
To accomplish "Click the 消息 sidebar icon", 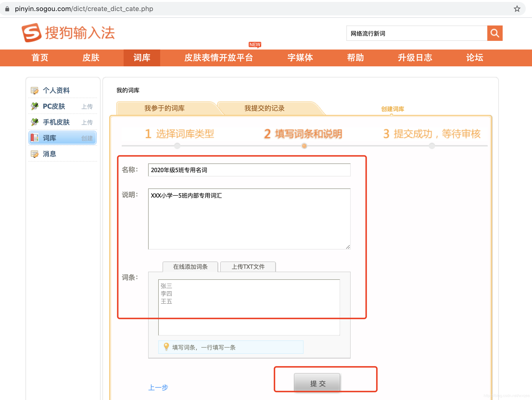I will pyautogui.click(x=35, y=154).
